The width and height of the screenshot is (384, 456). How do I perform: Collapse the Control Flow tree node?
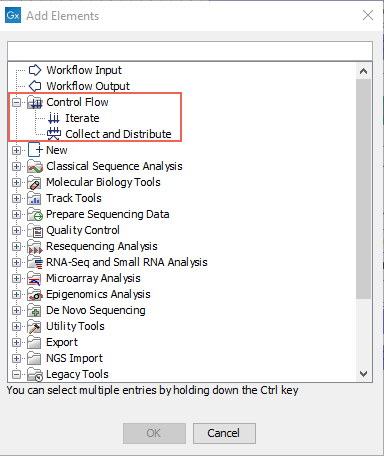coord(16,102)
